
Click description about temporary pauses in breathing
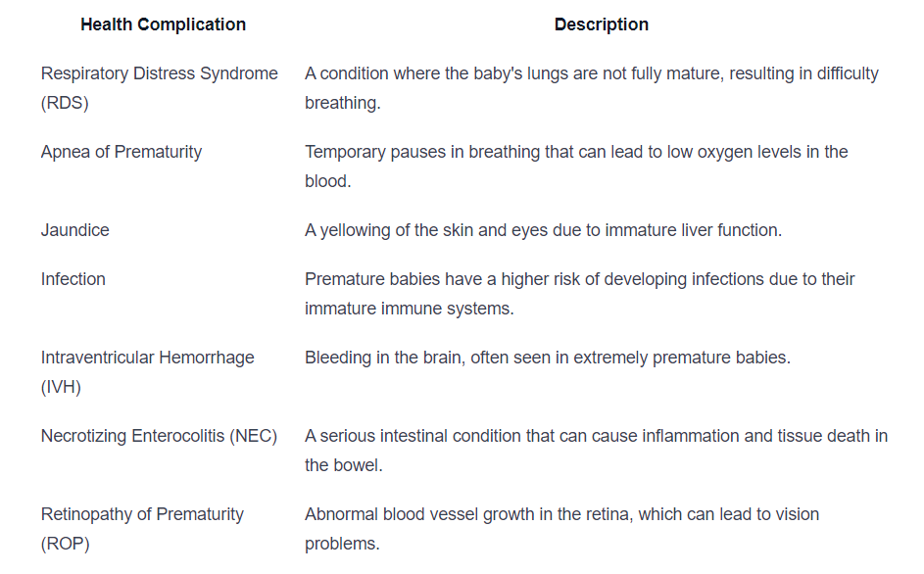click(x=576, y=167)
